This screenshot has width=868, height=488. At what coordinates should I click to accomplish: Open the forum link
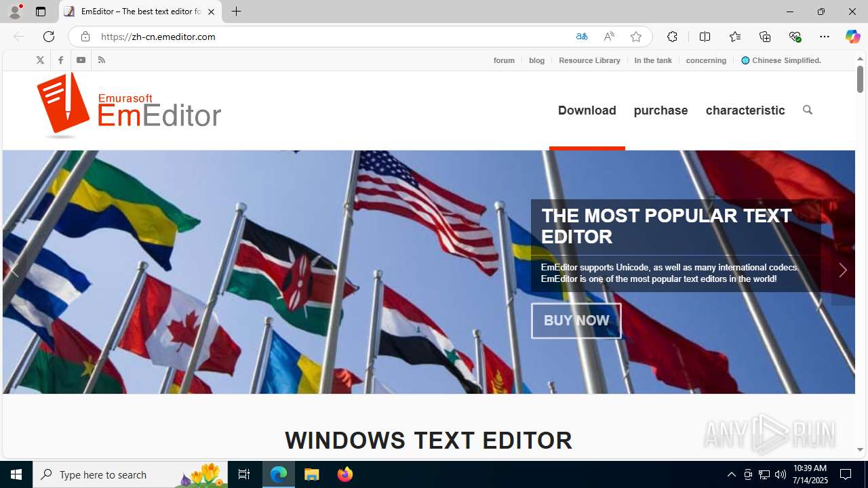click(504, 60)
